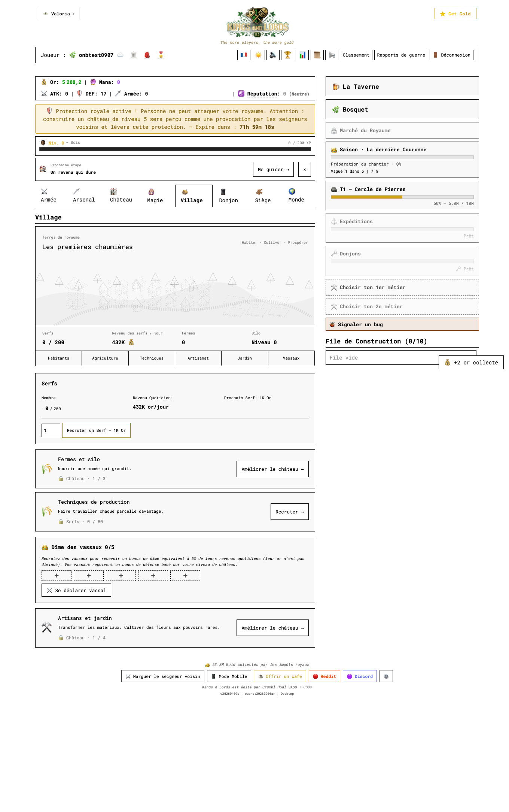Select the Vassaux village sub-tab
509x812 pixels.
point(291,358)
